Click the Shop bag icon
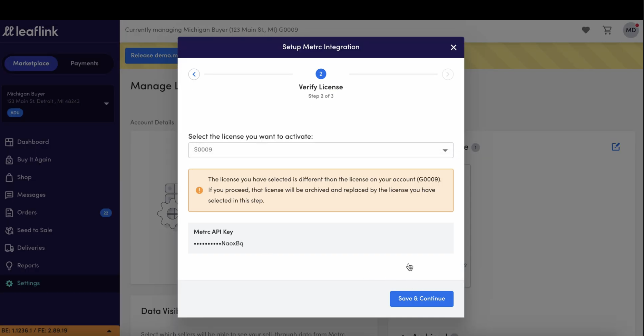 coord(9,177)
